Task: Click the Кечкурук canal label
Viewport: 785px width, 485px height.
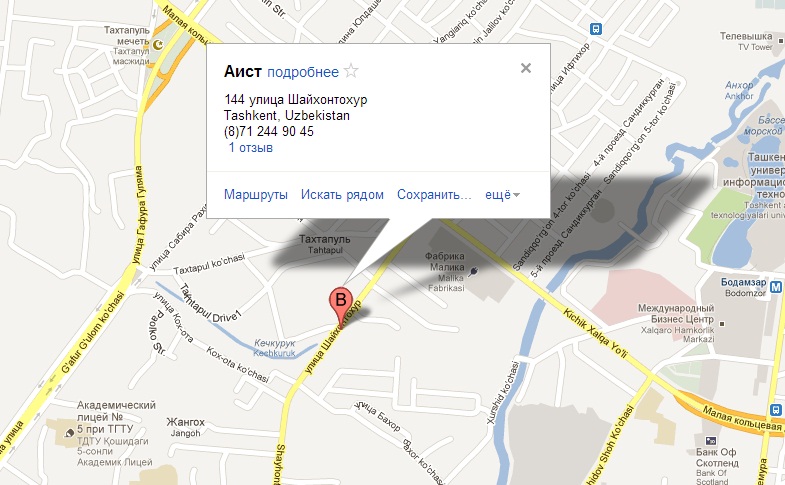Action: [274, 348]
